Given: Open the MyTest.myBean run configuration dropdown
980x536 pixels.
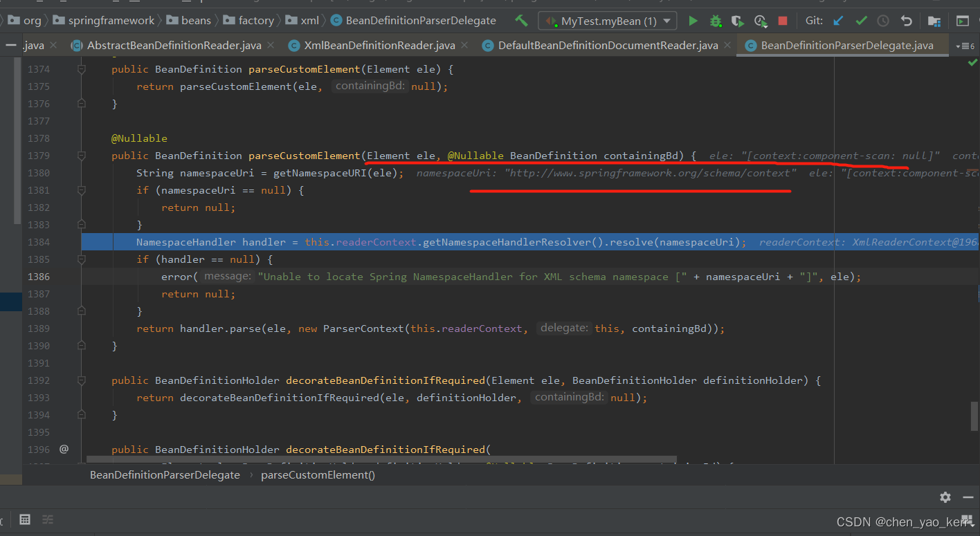Looking at the screenshot, I should click(608, 21).
